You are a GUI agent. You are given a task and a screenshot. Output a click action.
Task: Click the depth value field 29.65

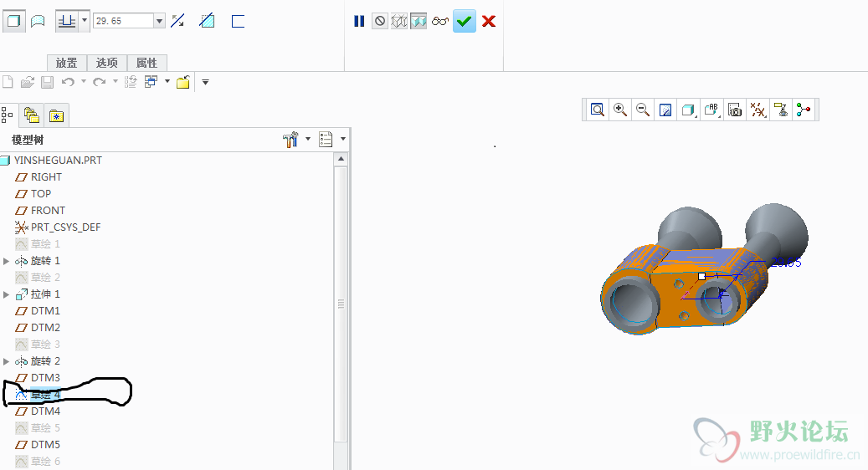point(123,21)
